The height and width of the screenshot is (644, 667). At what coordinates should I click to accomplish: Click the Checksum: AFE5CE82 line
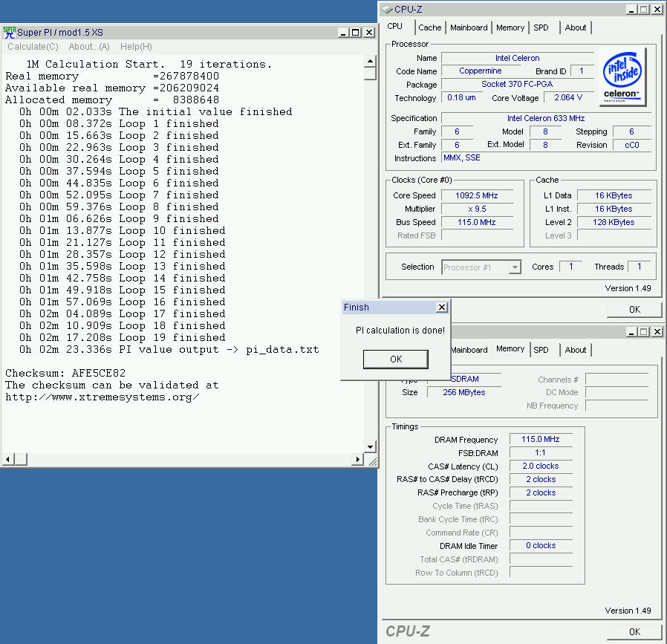(x=65, y=373)
